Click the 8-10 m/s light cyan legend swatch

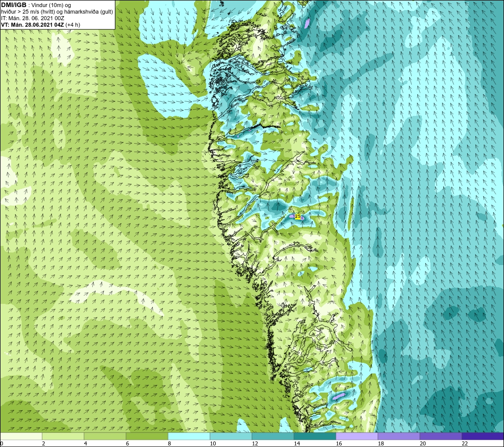(189, 436)
